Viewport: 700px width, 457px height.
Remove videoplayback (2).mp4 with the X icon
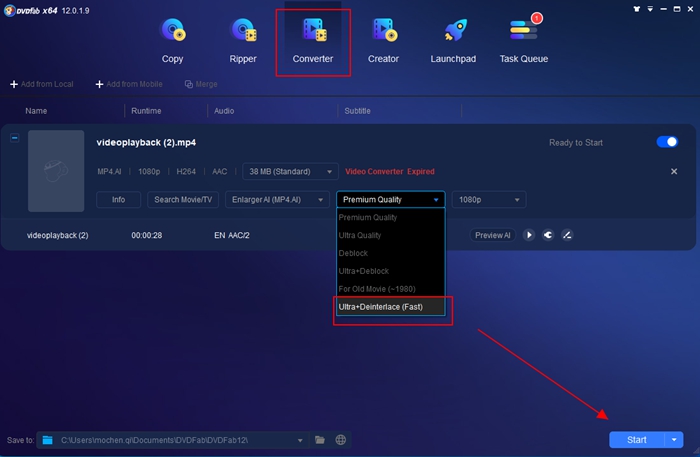point(674,172)
